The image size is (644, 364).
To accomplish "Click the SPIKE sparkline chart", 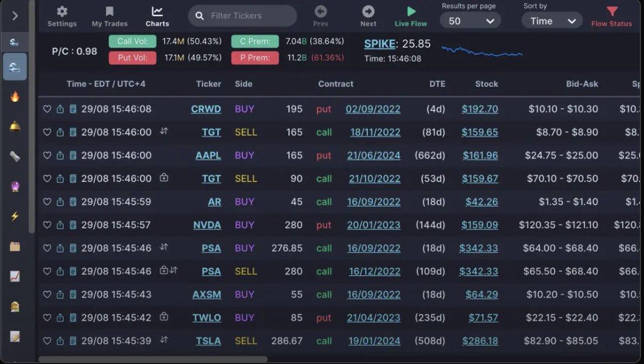I will (482, 52).
